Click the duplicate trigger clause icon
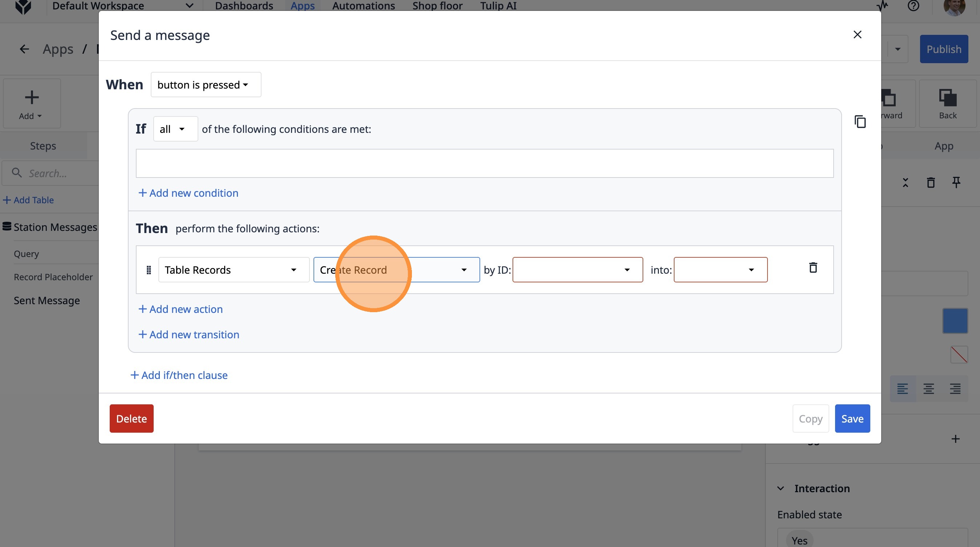The height and width of the screenshot is (547, 980). pyautogui.click(x=860, y=122)
